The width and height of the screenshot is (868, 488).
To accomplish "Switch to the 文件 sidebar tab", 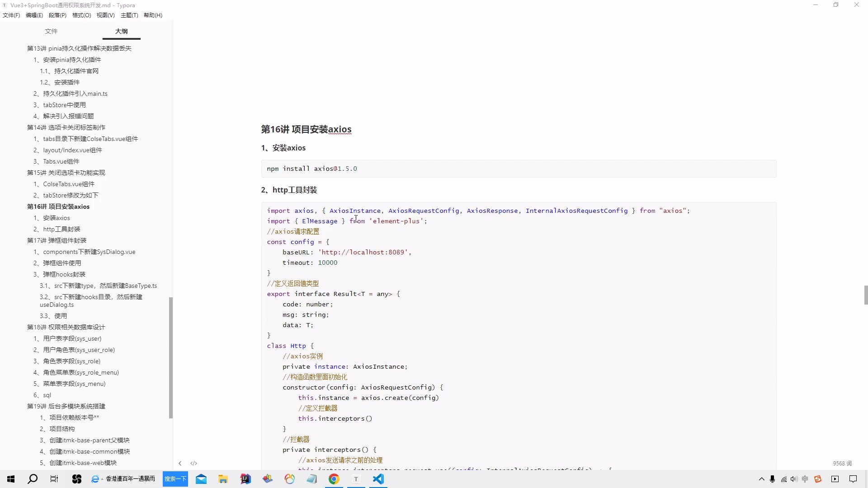I will point(51,31).
